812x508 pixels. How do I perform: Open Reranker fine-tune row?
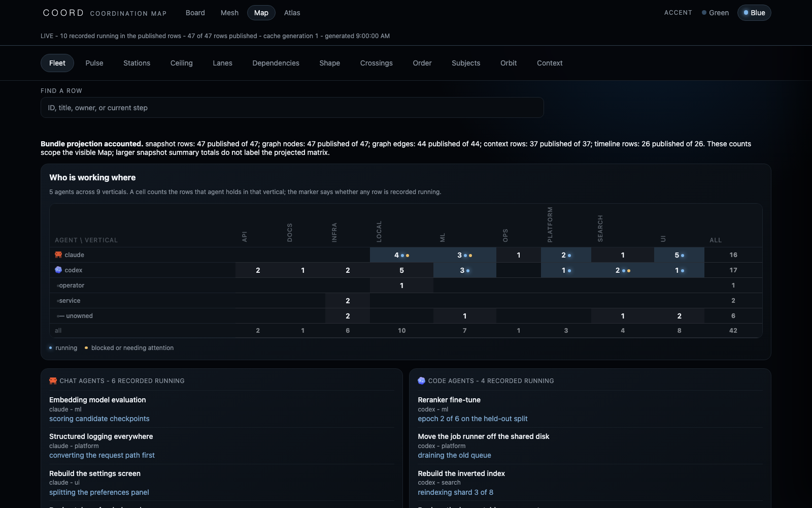(x=590, y=409)
